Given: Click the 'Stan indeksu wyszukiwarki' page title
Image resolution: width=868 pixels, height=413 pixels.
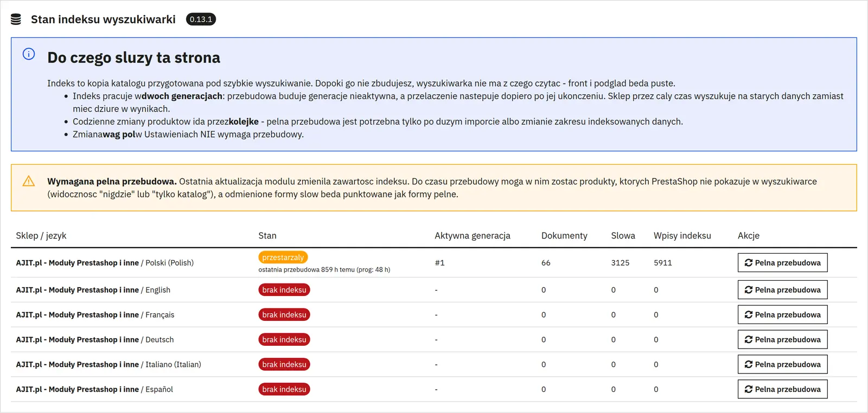Looking at the screenshot, I should [103, 20].
